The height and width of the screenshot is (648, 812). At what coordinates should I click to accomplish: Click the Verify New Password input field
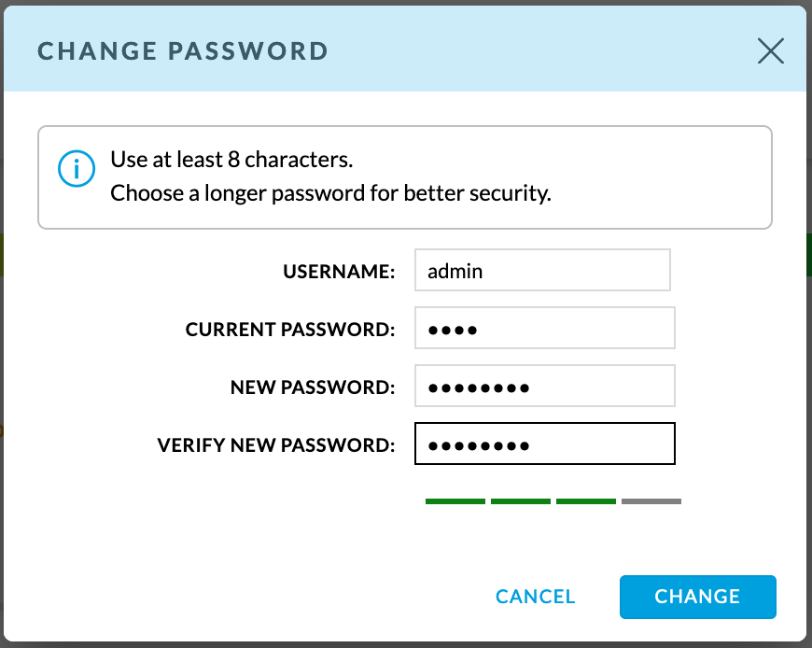coord(544,444)
